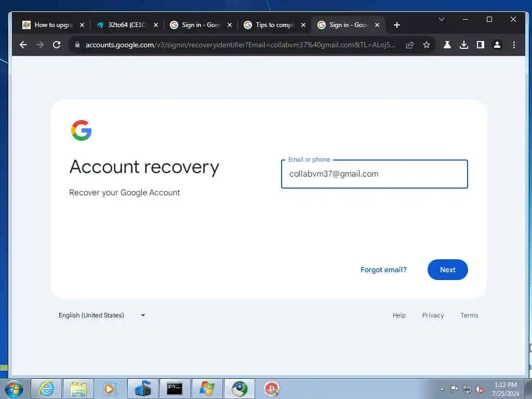The height and width of the screenshot is (399, 532).
Task: Open Windows Explorer folder in taskbar
Action: coord(78,389)
